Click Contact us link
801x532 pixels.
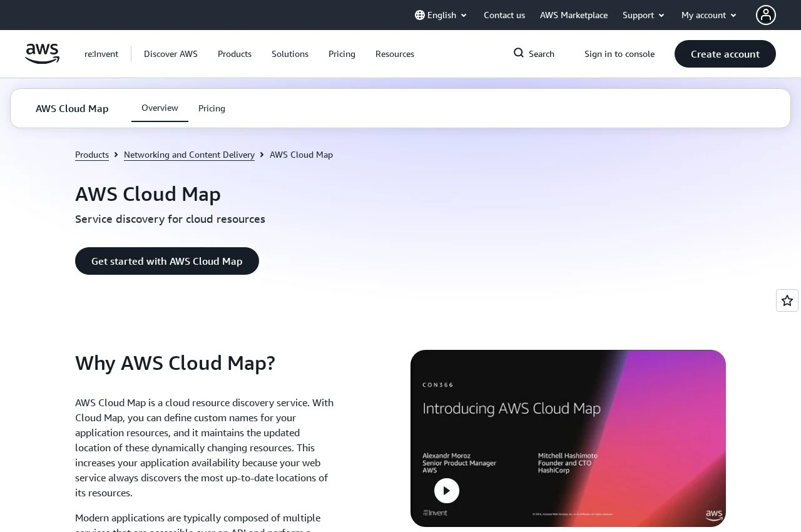pyautogui.click(x=504, y=15)
